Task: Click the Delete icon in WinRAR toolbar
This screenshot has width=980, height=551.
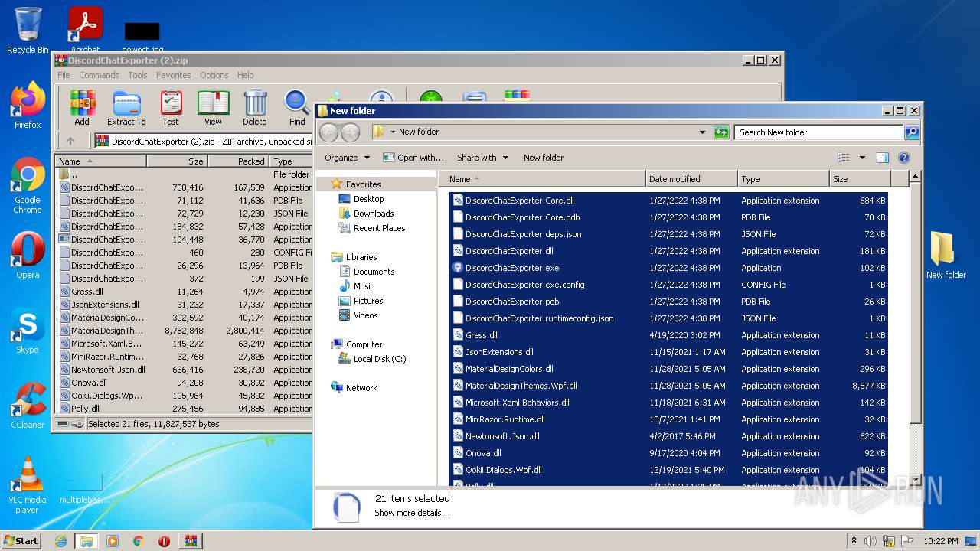Action: [x=255, y=108]
